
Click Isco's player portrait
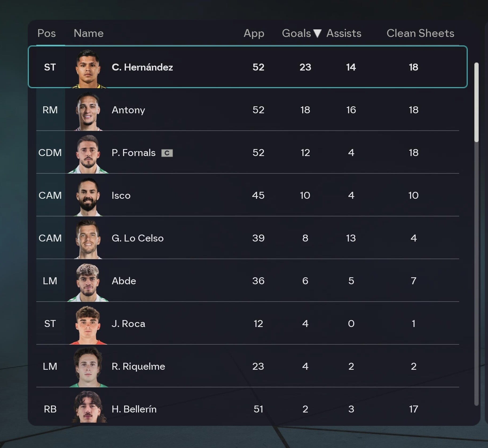[x=88, y=197]
